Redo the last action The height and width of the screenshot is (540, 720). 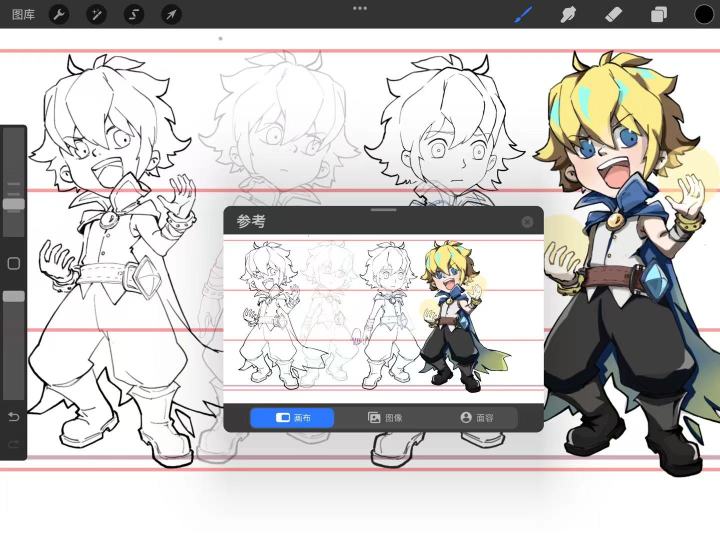click(14, 444)
